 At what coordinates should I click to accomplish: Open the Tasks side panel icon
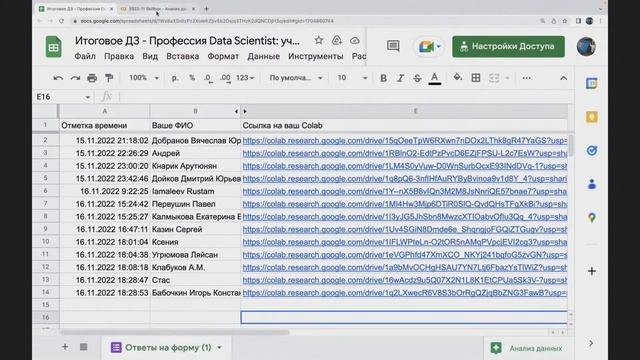pos(592,151)
